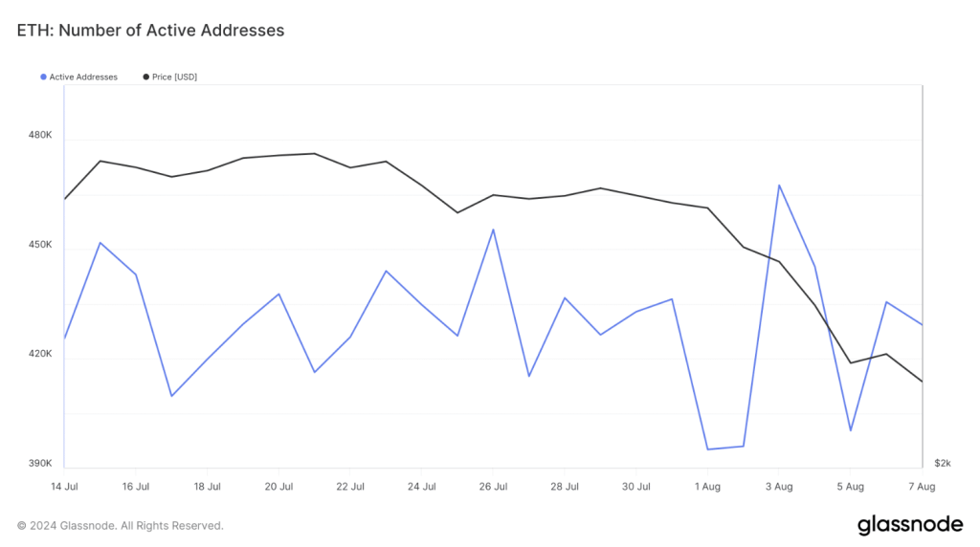Select the 14 Jul x-axis label
Screen dimensions: 980x547
64,487
